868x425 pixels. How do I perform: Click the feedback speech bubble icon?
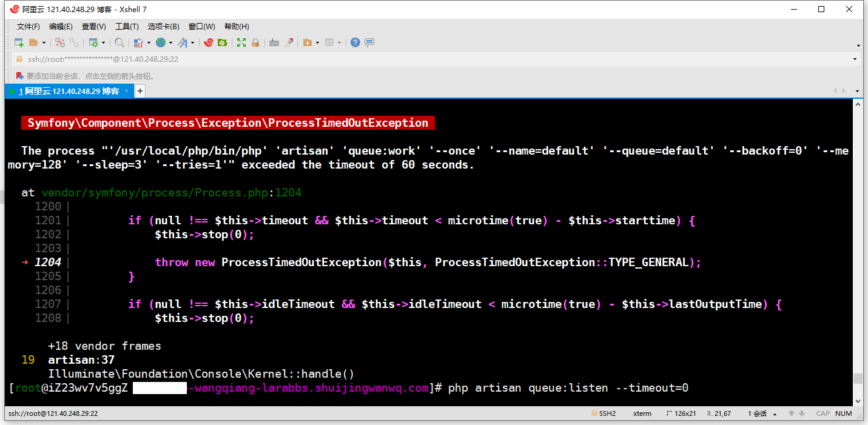pyautogui.click(x=369, y=42)
